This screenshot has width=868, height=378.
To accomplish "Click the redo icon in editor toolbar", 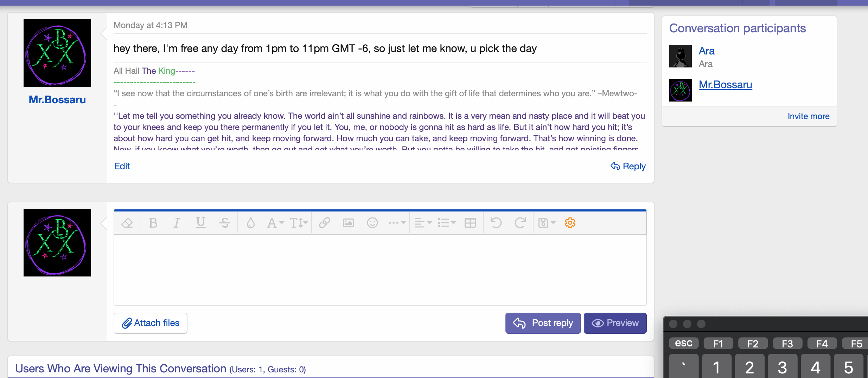I will click(520, 223).
